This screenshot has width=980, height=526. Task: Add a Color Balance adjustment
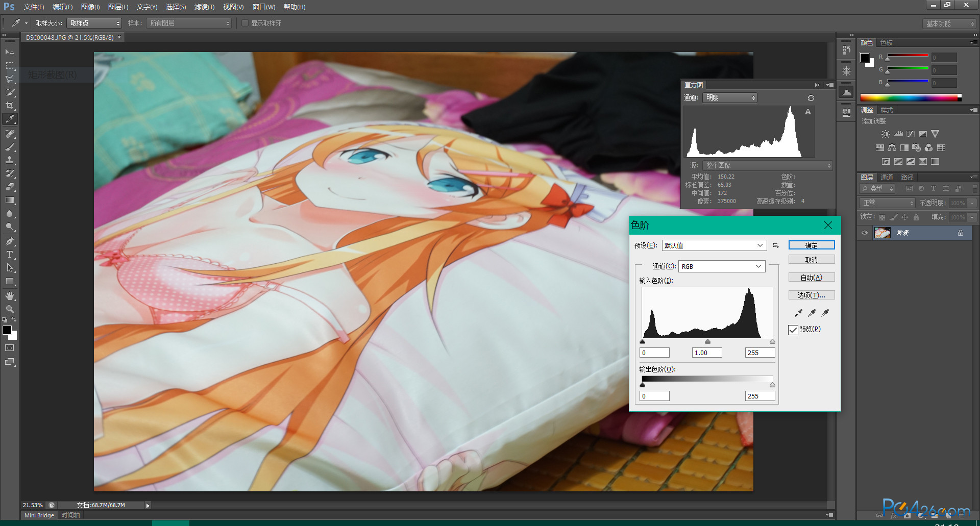point(892,148)
